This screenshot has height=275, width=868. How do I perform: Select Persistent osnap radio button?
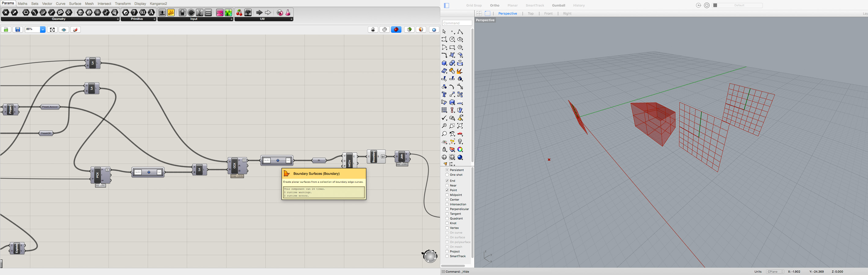point(447,170)
